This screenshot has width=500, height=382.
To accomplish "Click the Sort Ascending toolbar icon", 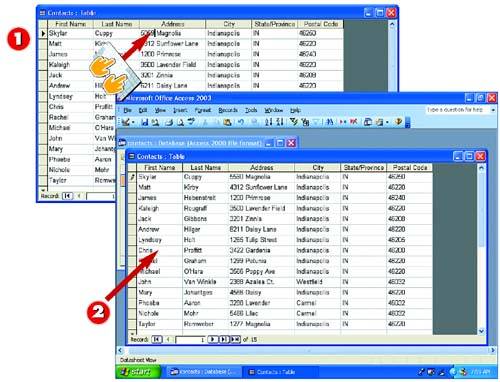I will [x=268, y=122].
